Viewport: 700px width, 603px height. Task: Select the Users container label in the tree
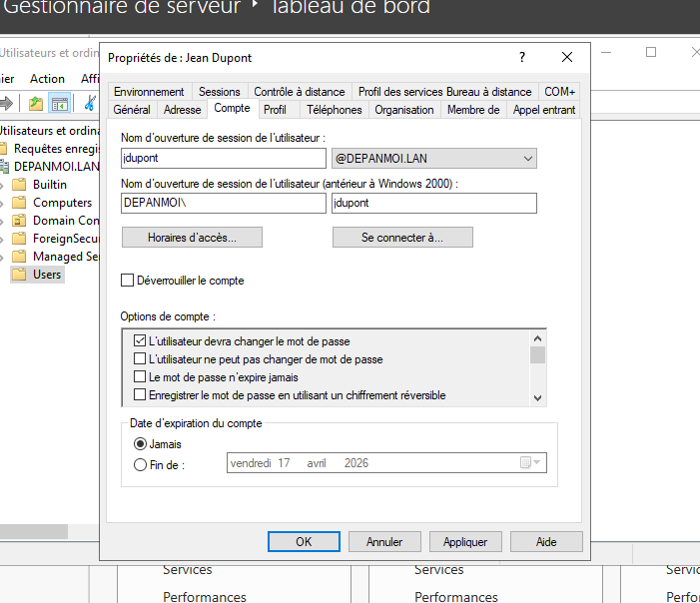point(47,275)
